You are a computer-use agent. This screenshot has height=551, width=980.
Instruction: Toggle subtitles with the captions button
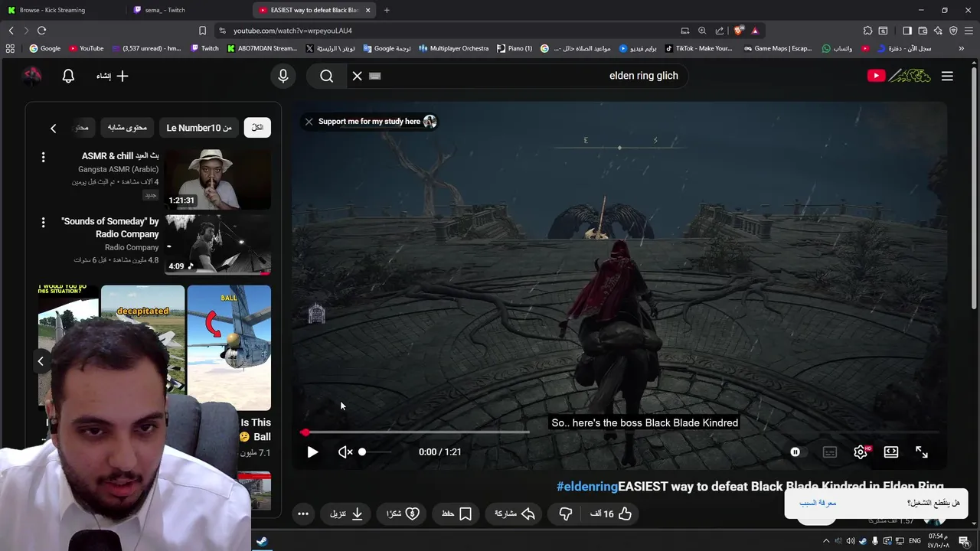pyautogui.click(x=830, y=452)
